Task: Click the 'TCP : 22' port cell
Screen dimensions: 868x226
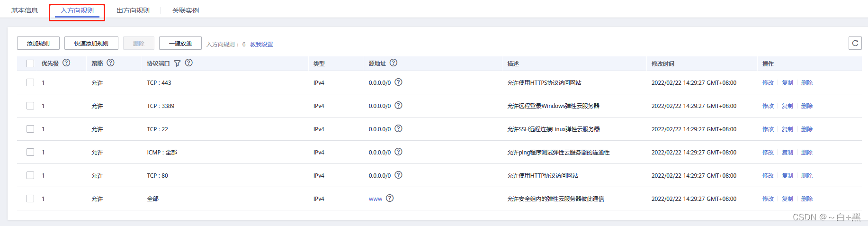Action: coord(157,129)
